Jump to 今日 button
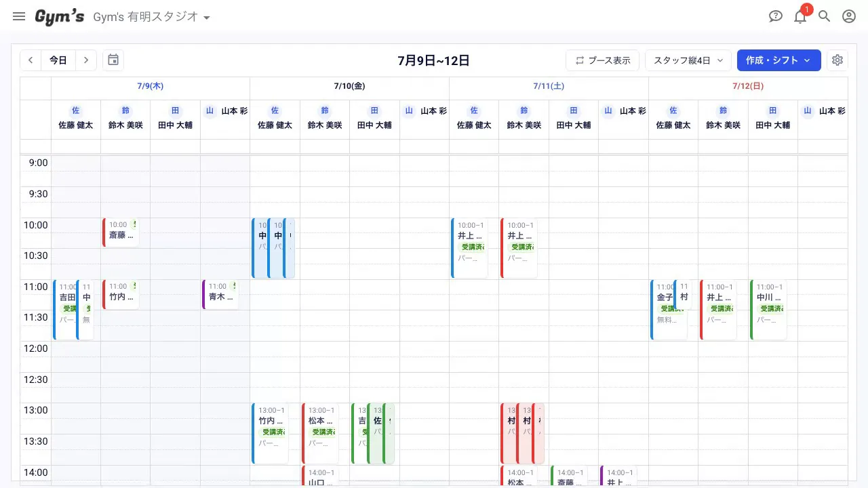Screen dimensions: 868x488 click(x=58, y=60)
